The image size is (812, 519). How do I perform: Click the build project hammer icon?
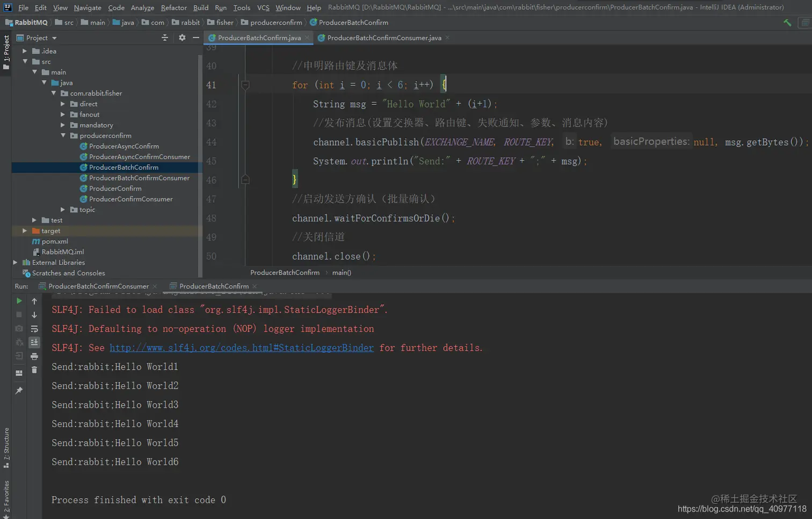tap(787, 23)
